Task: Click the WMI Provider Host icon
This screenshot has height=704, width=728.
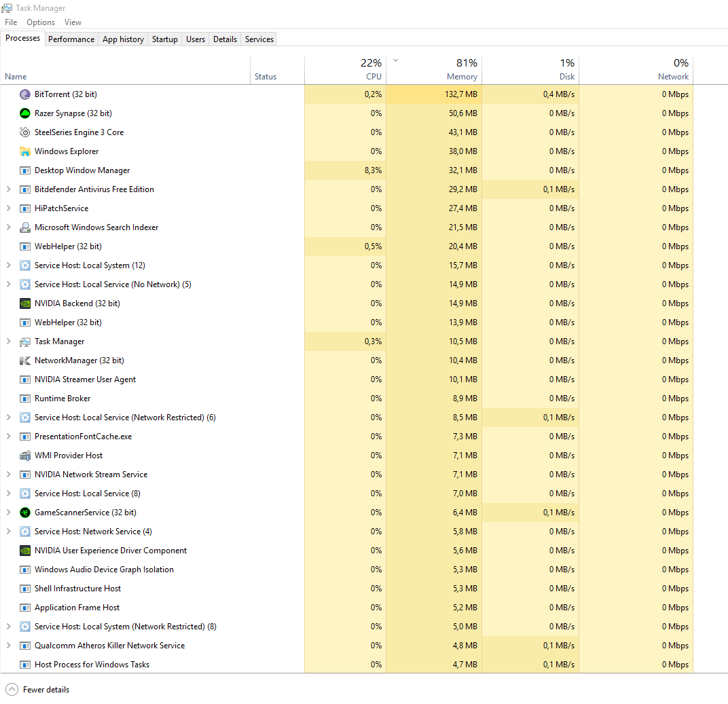Action: click(25, 456)
